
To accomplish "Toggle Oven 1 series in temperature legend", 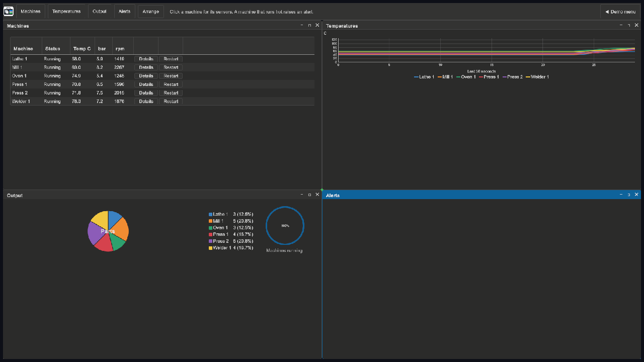I will point(465,77).
